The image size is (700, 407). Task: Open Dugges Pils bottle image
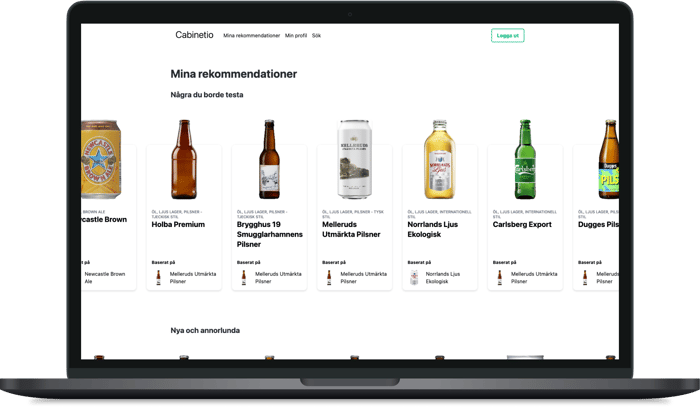[x=609, y=159]
